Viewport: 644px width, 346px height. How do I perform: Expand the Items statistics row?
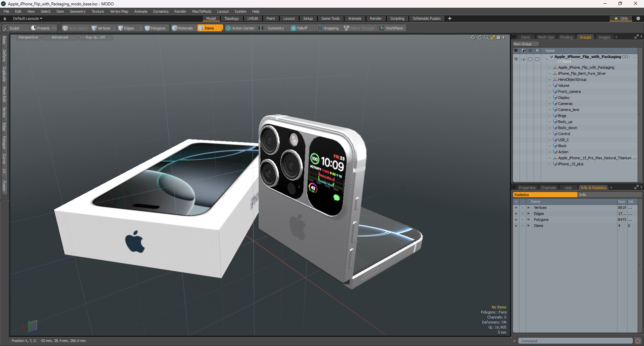click(529, 226)
